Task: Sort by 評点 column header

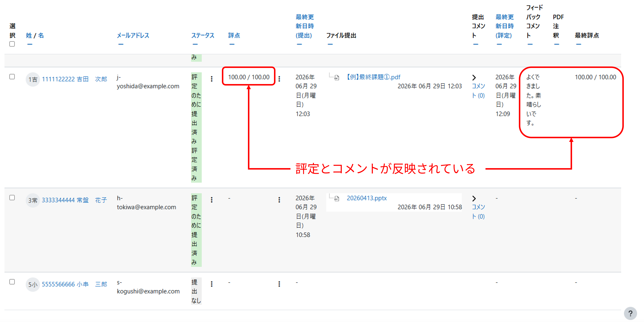Action: (x=234, y=36)
